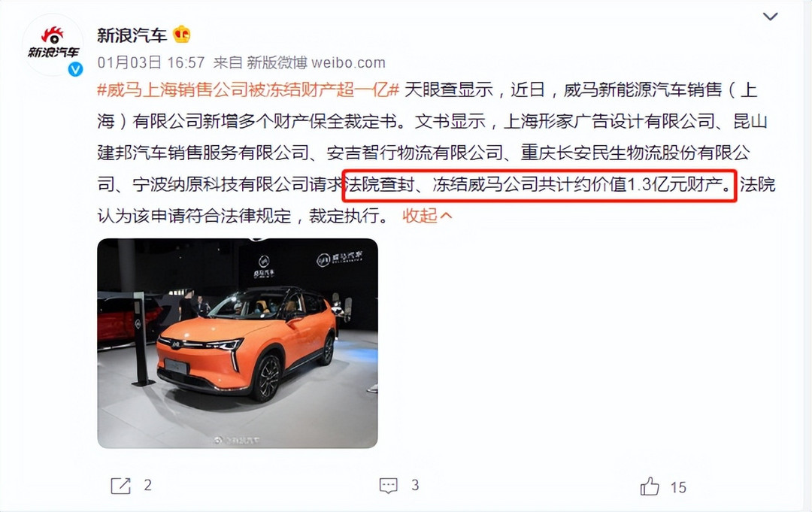Screen dimensions: 812x512
Task: Click the gold crown membership badge
Action: [x=182, y=35]
